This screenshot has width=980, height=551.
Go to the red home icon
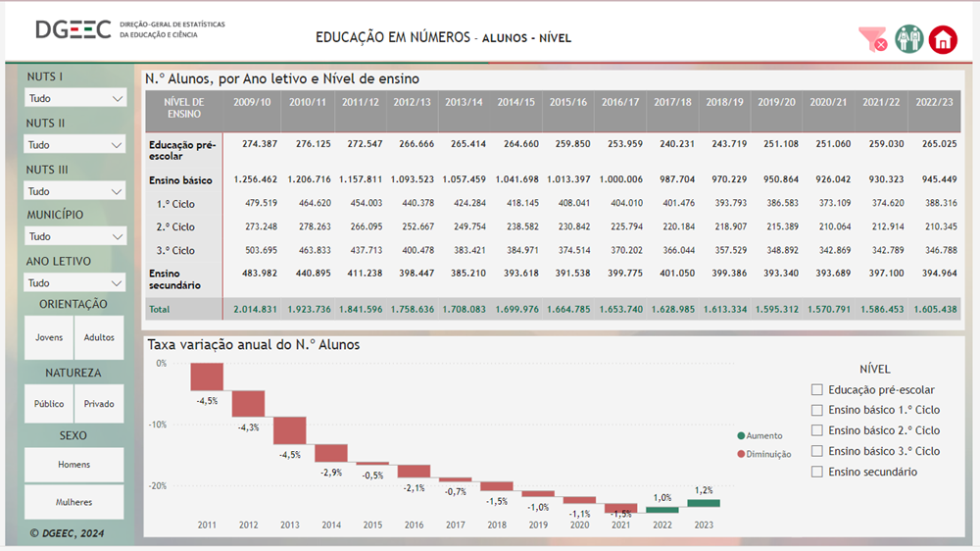[x=943, y=39]
